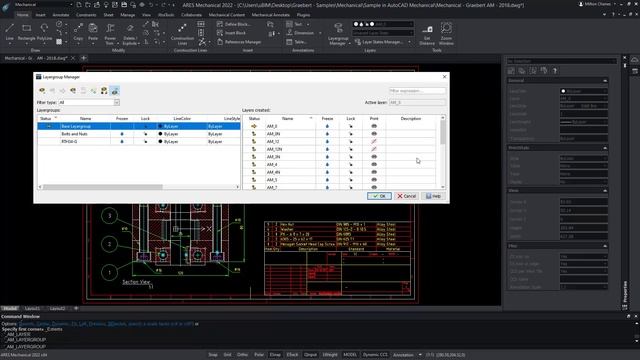This screenshot has height=360, width=640.
Task: Select the Construction Lines tool
Action: tap(182, 34)
